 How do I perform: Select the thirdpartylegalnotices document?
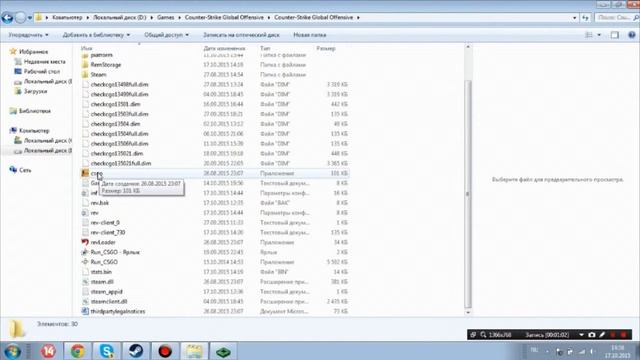(118, 311)
